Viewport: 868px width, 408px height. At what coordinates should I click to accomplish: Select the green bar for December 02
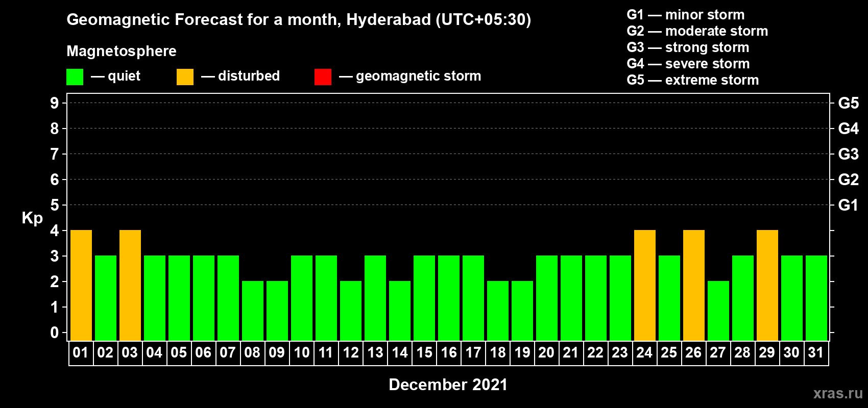click(x=106, y=298)
